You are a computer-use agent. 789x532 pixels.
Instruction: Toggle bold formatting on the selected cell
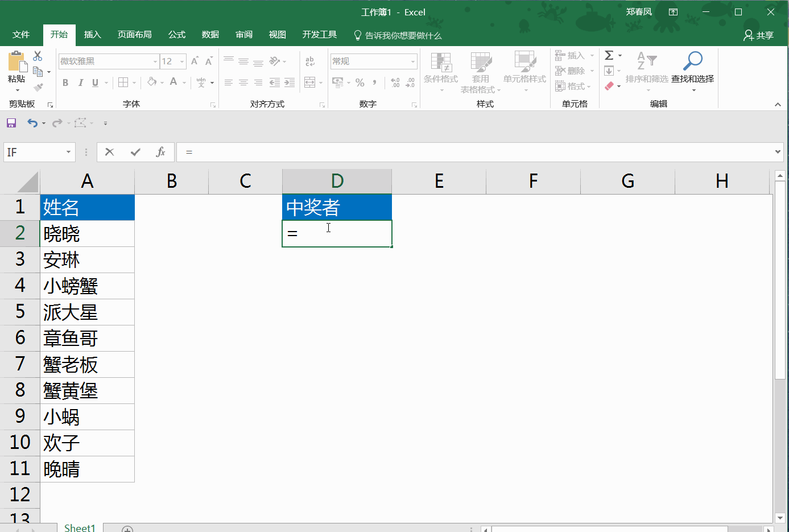pyautogui.click(x=65, y=83)
